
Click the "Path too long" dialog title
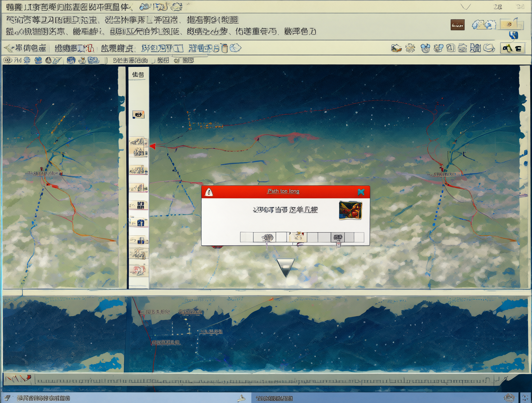click(x=284, y=191)
